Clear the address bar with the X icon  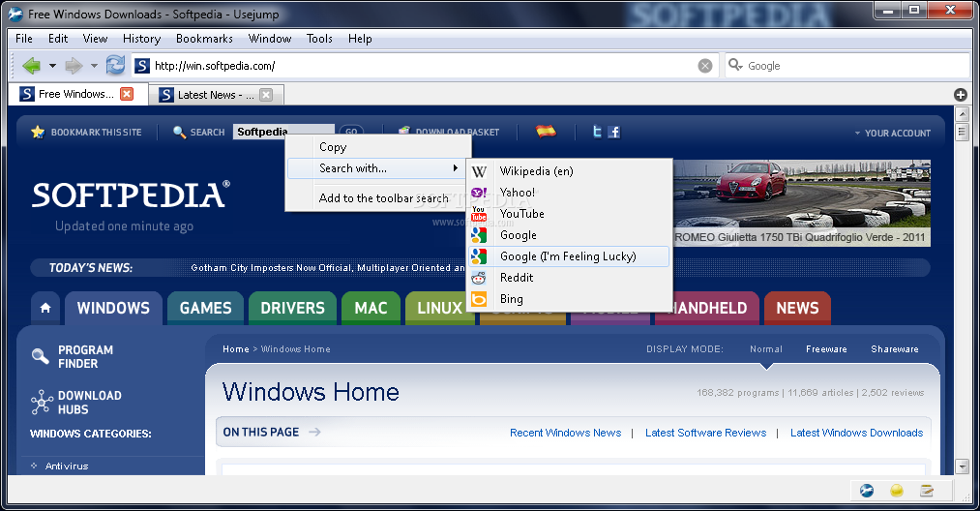[x=705, y=66]
